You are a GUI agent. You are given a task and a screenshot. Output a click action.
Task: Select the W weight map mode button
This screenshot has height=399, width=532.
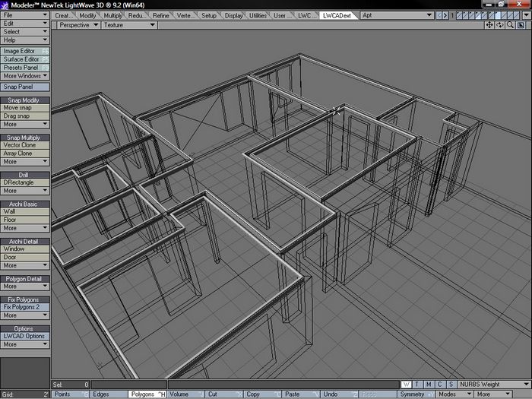click(407, 385)
